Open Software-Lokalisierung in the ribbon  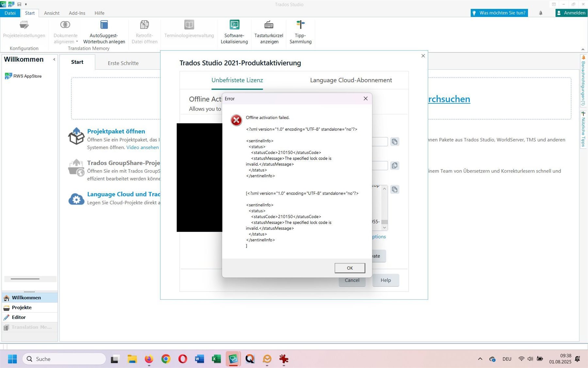[x=234, y=32]
